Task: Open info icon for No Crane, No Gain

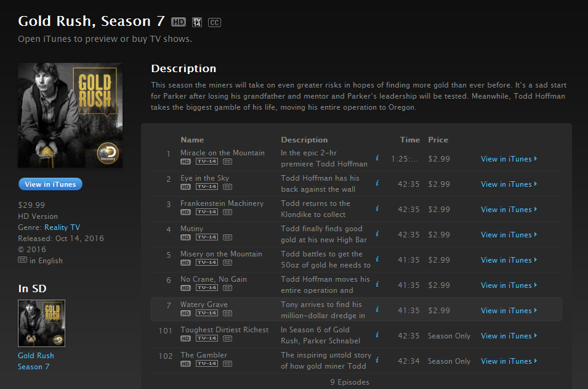Action: point(377,284)
